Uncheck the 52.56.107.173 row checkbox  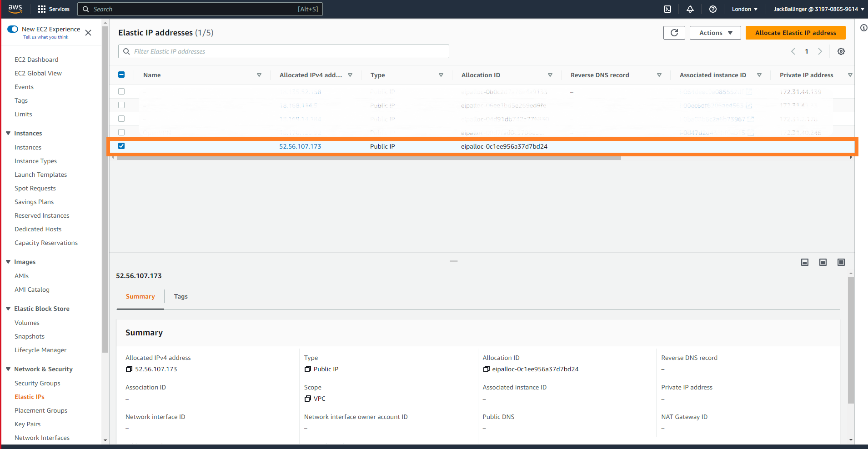(121, 146)
